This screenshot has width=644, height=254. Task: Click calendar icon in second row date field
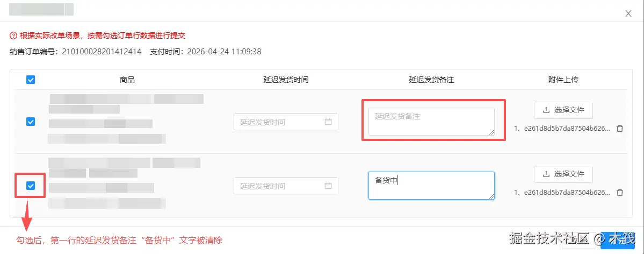click(x=328, y=186)
